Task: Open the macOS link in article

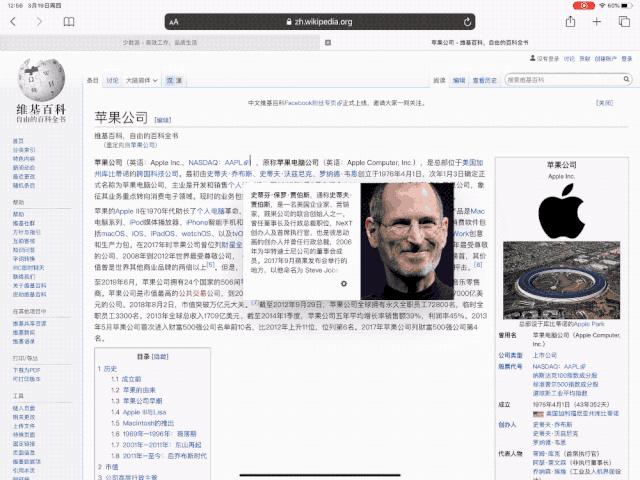Action: pos(113,233)
